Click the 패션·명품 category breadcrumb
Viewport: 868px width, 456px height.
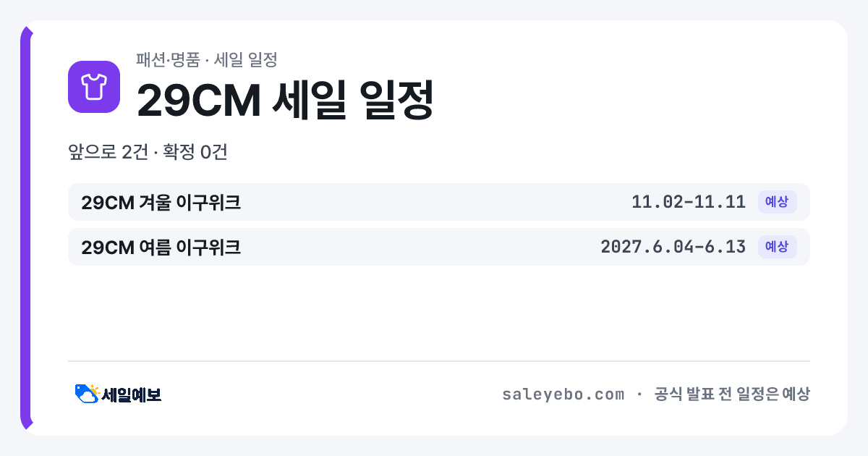pos(167,59)
